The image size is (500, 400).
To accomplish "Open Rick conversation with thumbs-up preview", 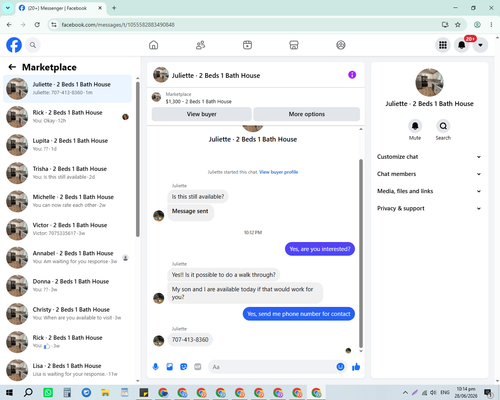I will [x=67, y=342].
